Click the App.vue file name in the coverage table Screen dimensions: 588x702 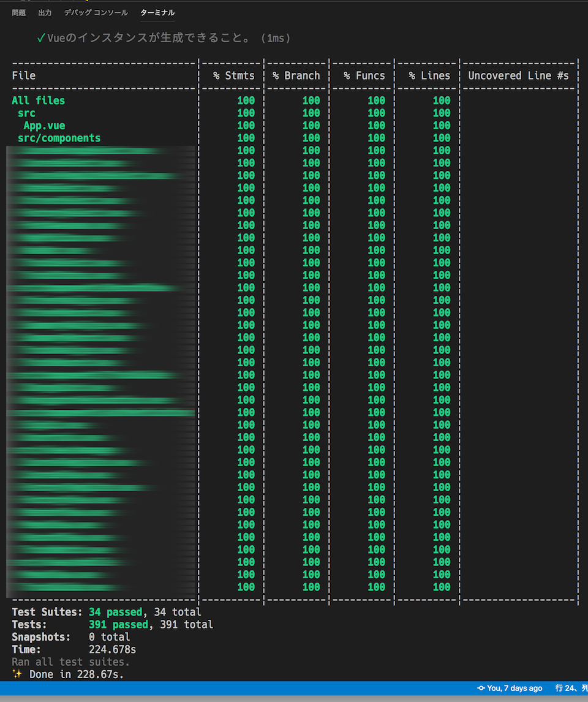44,126
